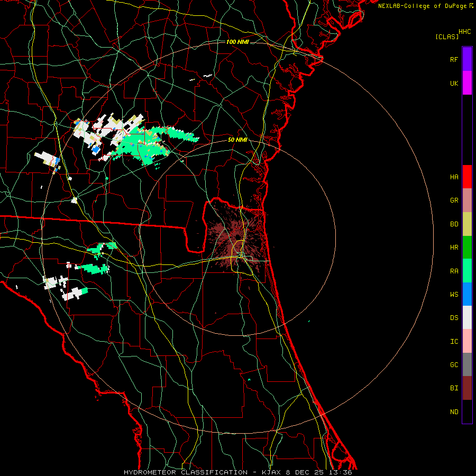The height and width of the screenshot is (476, 476).
Task: Pick the HR dark green legend swatch
Action: point(467,248)
